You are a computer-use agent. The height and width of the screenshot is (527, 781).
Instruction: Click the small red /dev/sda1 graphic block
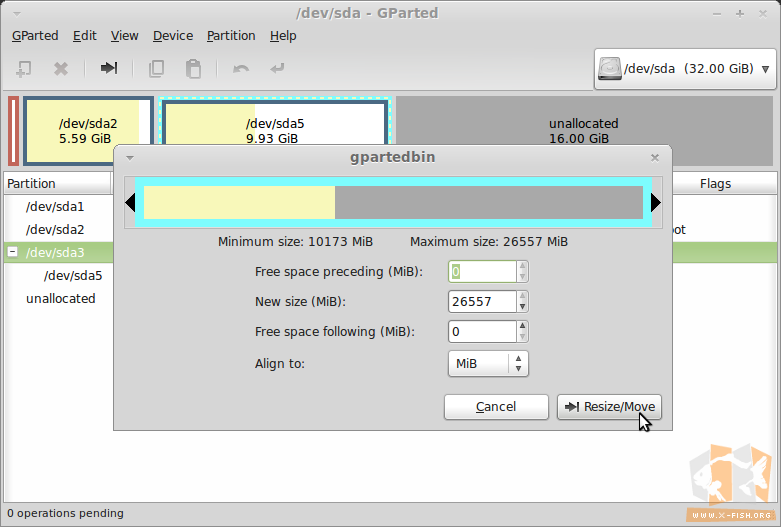[13, 131]
